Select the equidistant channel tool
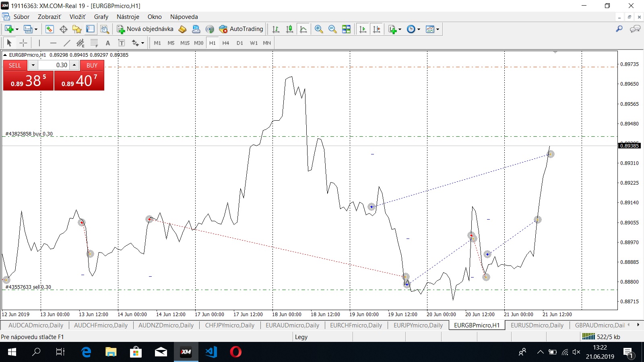The width and height of the screenshot is (644, 362). (80, 43)
